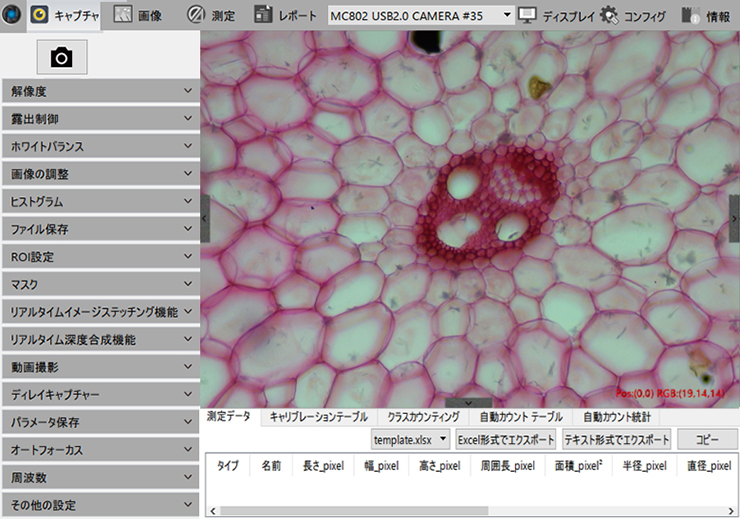The image size is (740, 519).
Task: Open the レポート report icon
Action: pyautogui.click(x=263, y=15)
